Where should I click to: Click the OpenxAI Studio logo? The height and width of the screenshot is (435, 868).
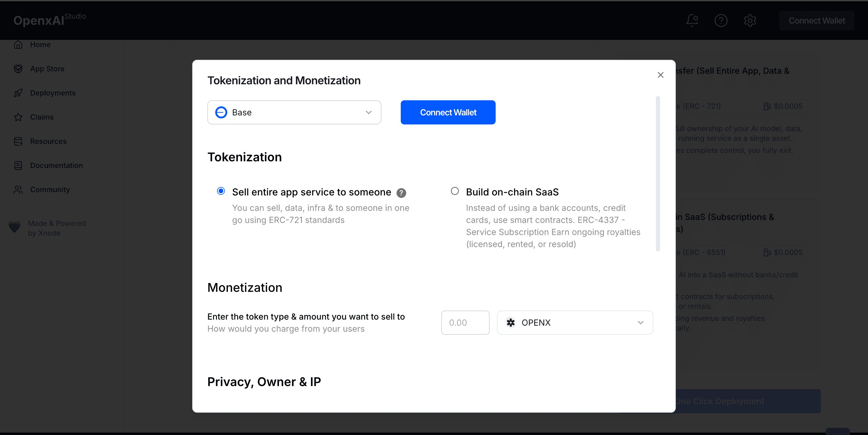pos(50,20)
